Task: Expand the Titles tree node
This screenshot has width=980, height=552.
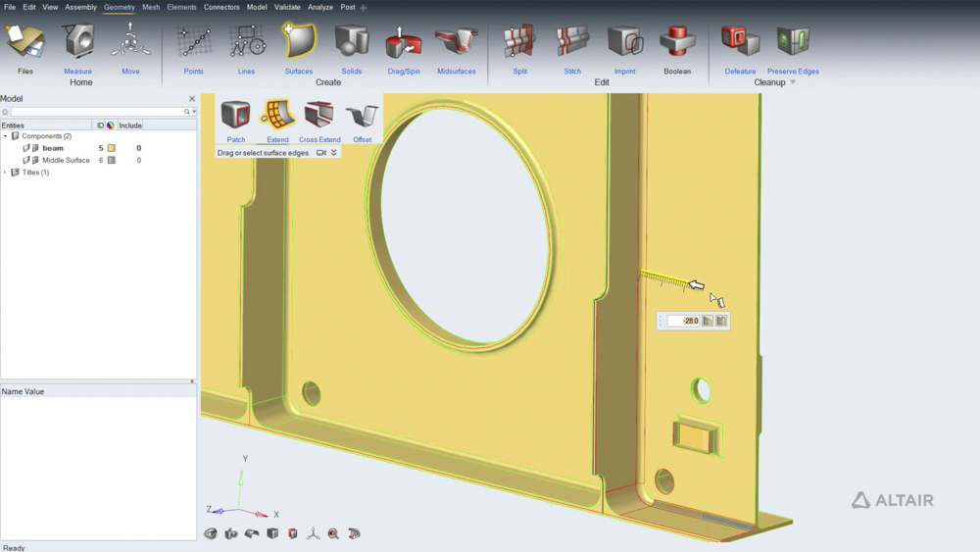Action: [x=6, y=173]
